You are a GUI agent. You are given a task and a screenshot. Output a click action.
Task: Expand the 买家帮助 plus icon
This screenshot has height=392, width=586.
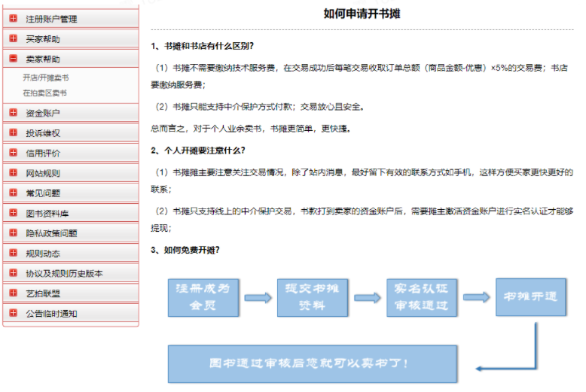click(14, 38)
